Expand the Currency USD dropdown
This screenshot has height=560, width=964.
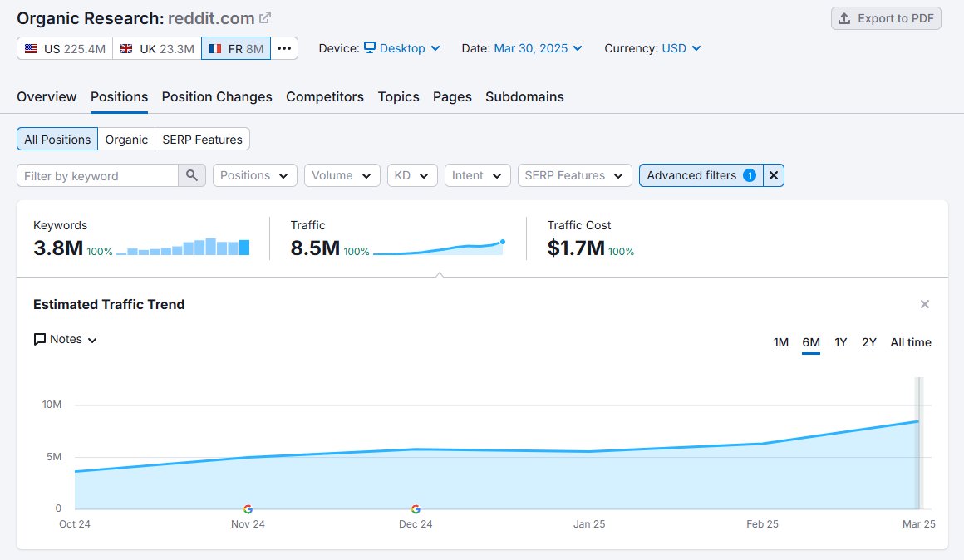[x=681, y=48]
